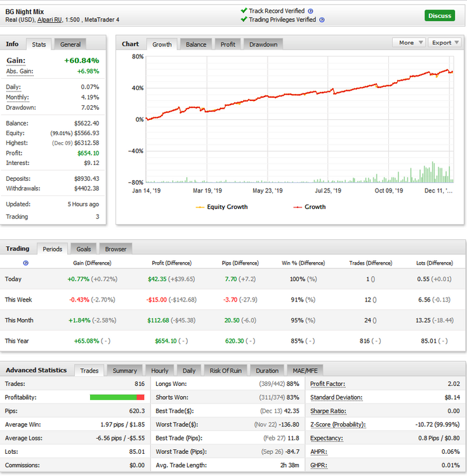Click the -$15.00 This Week profit value
This screenshot has height=476, width=467.
[x=157, y=300]
